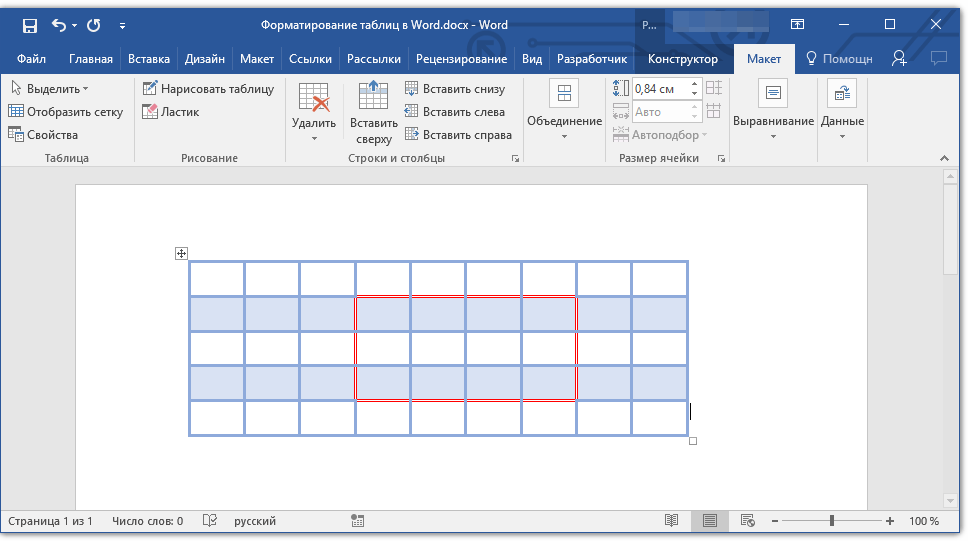
Task: Insert column right with Вставить справа
Action: (459, 135)
